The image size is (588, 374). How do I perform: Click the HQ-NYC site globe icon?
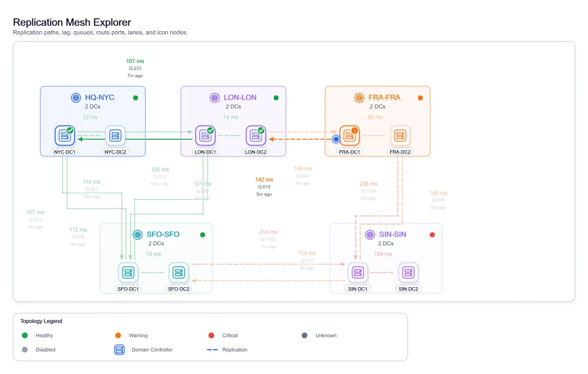pyautogui.click(x=76, y=97)
